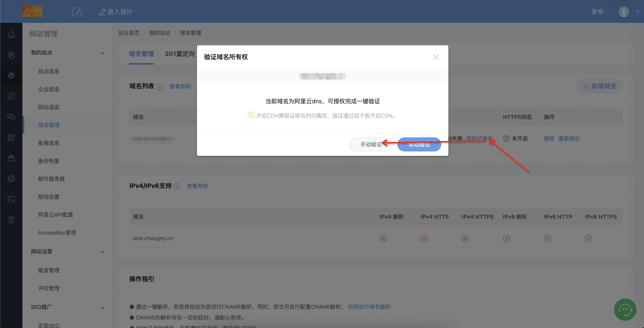Open 查看帮助 link beside 域名列表
644x328 pixels.
180,87
